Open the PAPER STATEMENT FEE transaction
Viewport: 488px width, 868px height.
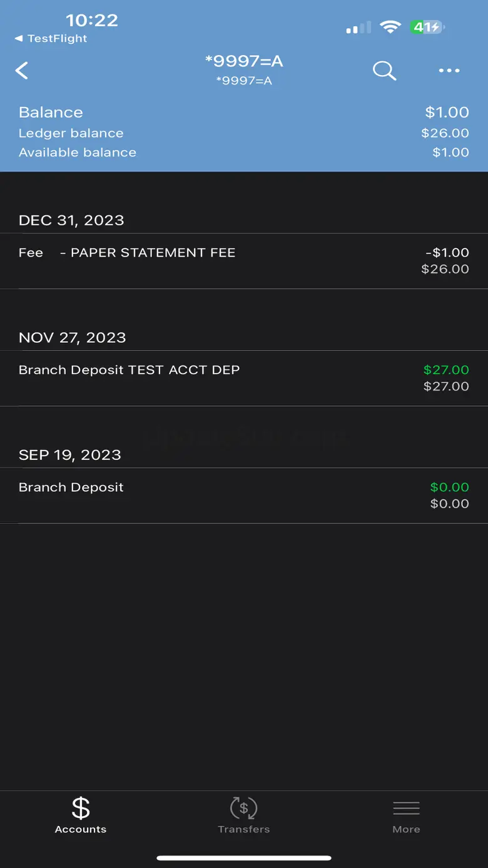click(x=244, y=260)
